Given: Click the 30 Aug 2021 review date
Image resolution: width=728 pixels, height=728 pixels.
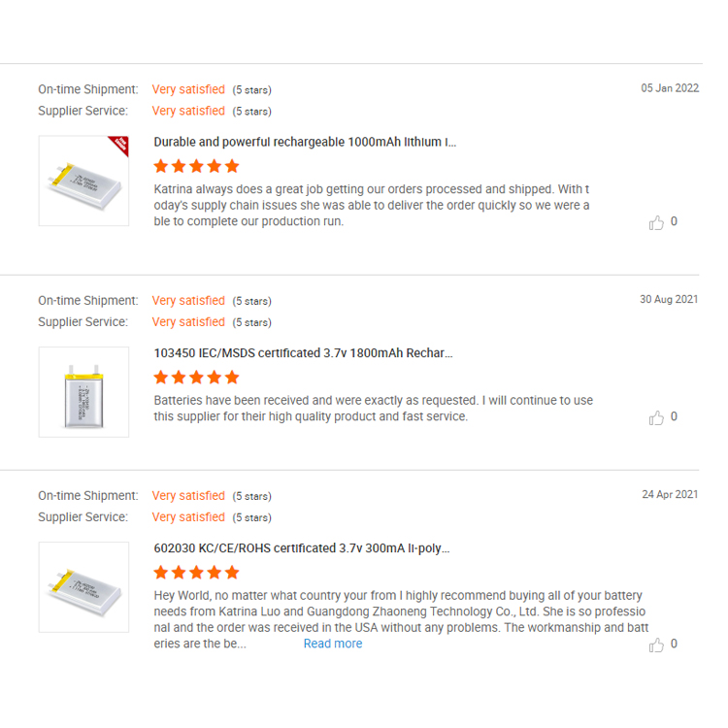Looking at the screenshot, I should [x=669, y=300].
